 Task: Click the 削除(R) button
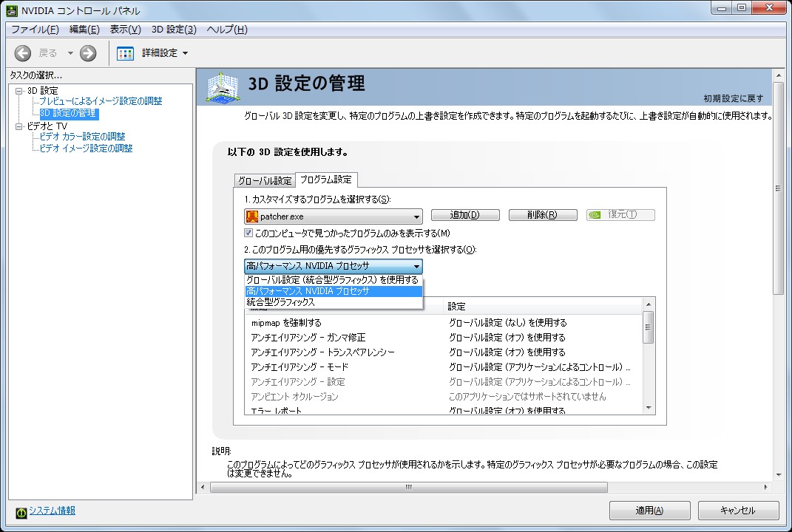[x=543, y=215]
